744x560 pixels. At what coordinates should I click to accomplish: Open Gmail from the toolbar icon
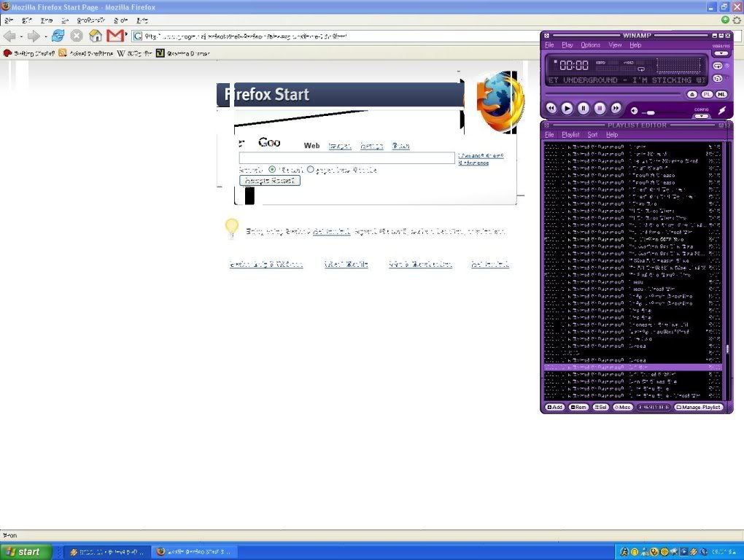(115, 36)
